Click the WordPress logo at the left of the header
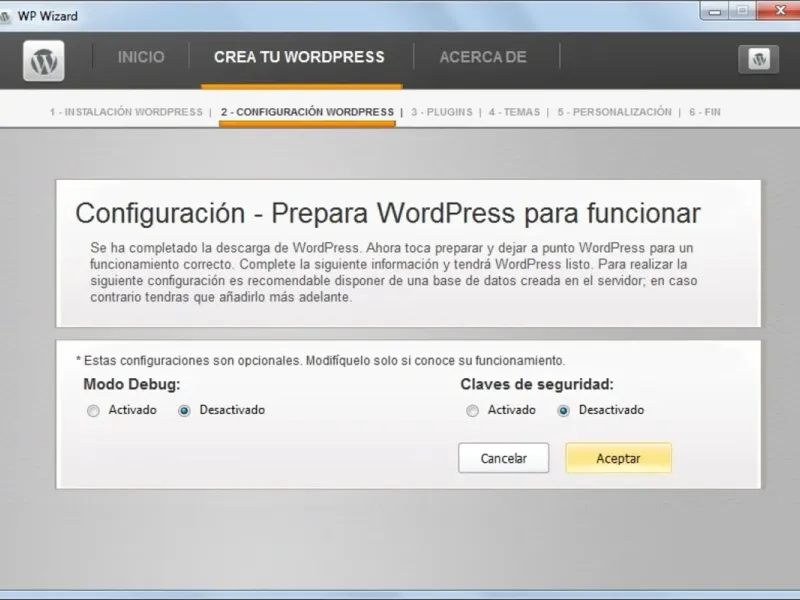800x600 pixels. pos(44,61)
